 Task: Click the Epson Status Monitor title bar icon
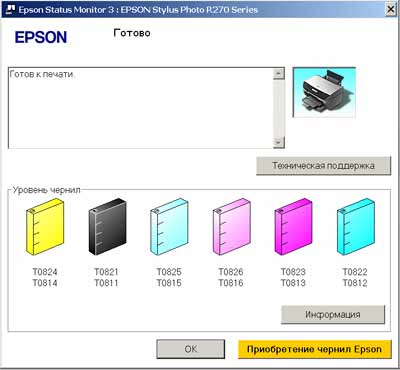click(10, 9)
